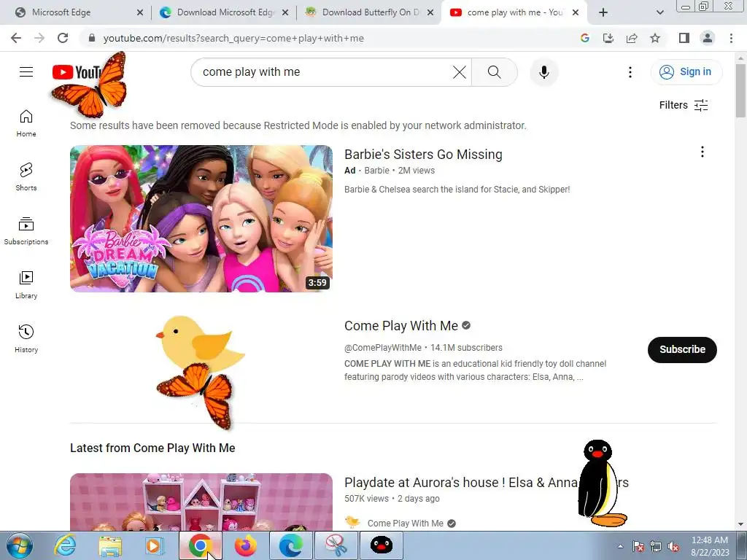Launch Internet Explorer from taskbar
Viewport: 747px width, 560px height.
(64, 545)
